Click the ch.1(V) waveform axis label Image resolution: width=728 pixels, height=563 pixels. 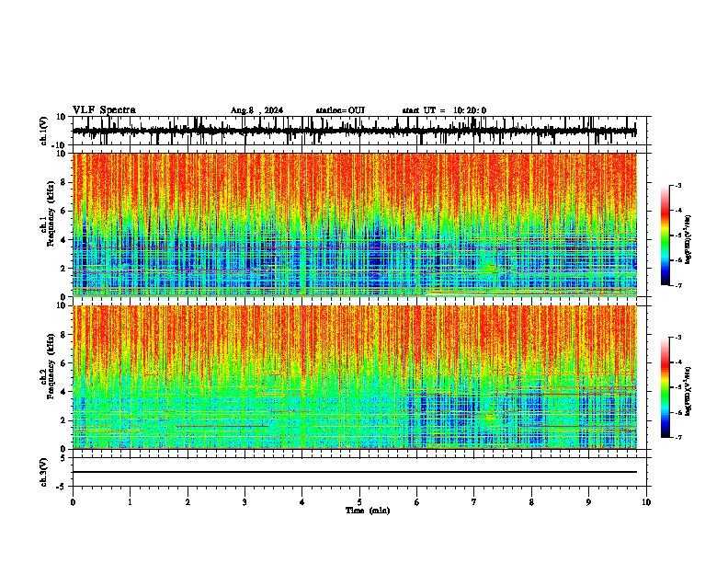coord(44,131)
